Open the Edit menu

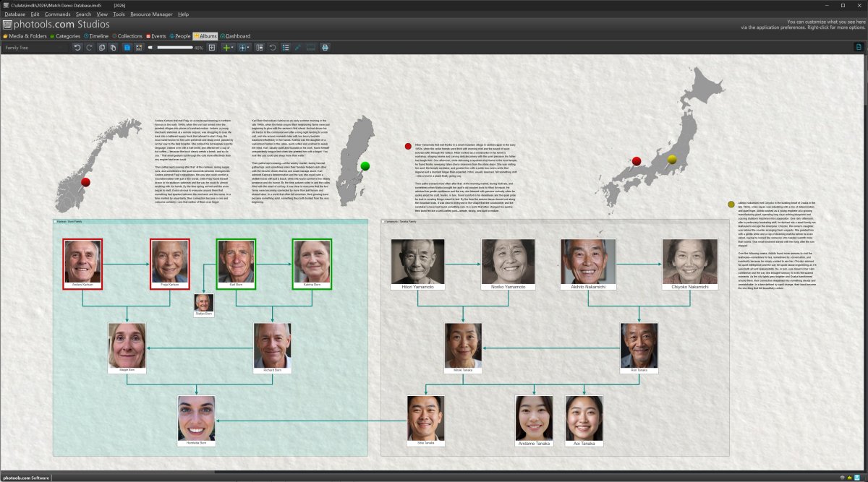coord(35,14)
